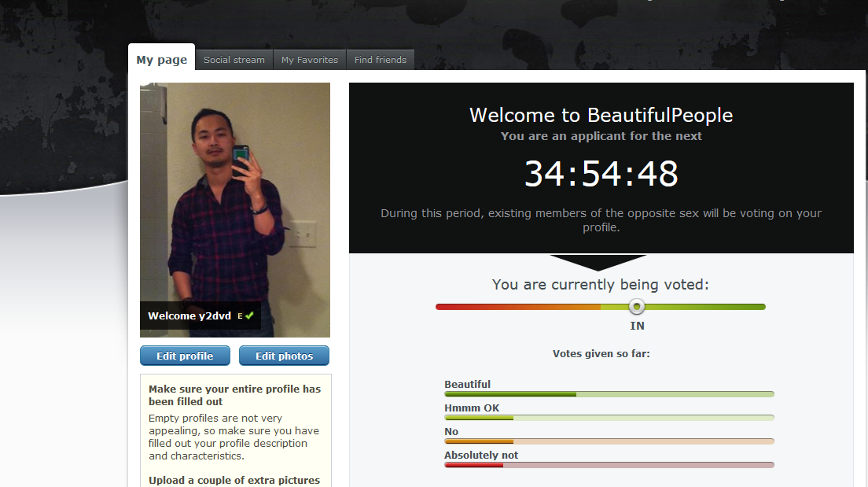Click the Beautiful votes progress bar
Image resolution: width=868 pixels, height=487 pixels.
(x=609, y=394)
